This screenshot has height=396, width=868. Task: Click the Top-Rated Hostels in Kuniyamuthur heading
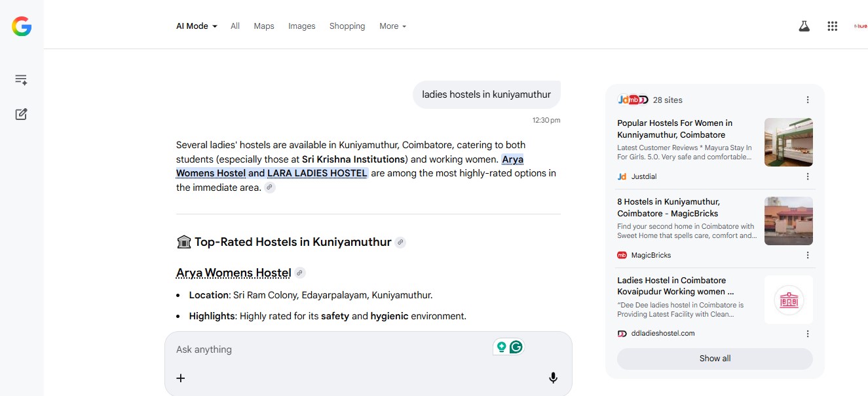[x=293, y=242]
